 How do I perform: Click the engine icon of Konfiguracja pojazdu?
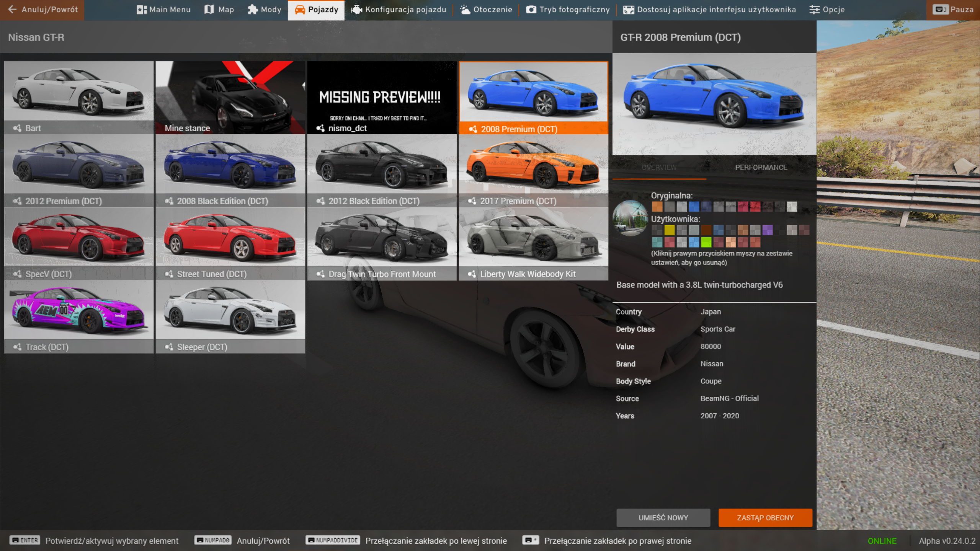356,10
